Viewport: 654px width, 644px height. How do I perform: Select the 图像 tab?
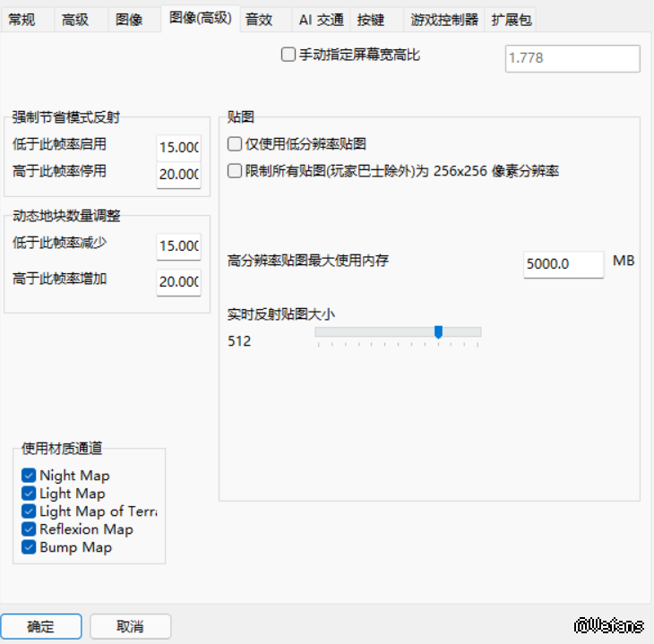coord(129,20)
